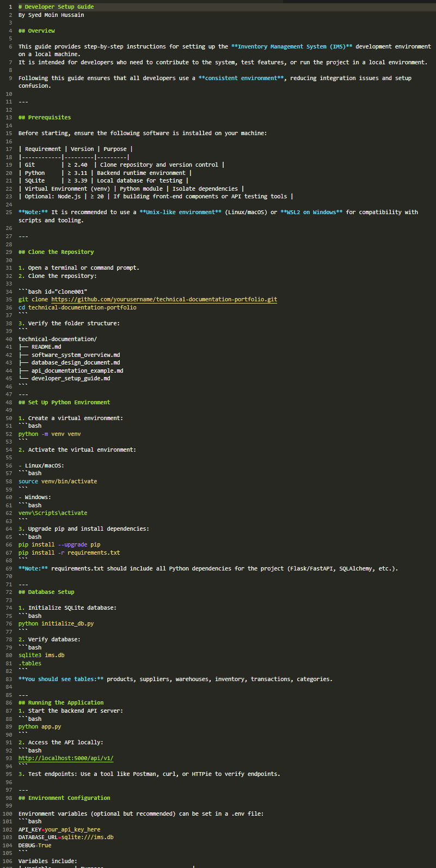Screen dimensions: 436x868
Task: Click the 'python app.py' command line
Action: (40, 726)
